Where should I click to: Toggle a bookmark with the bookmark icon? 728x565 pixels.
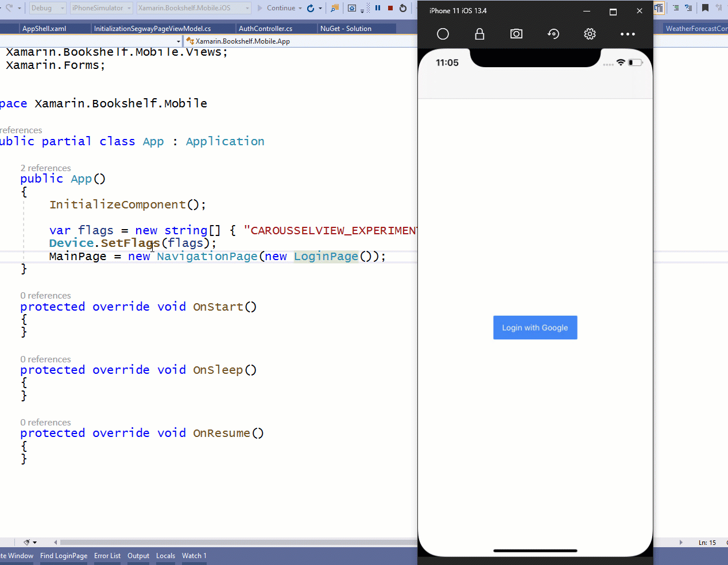[x=706, y=8]
